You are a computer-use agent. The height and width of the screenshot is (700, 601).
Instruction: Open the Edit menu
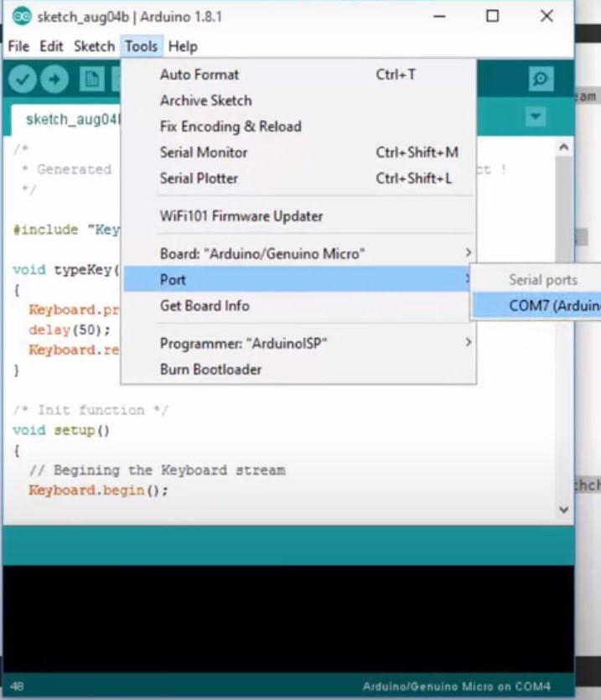point(51,46)
